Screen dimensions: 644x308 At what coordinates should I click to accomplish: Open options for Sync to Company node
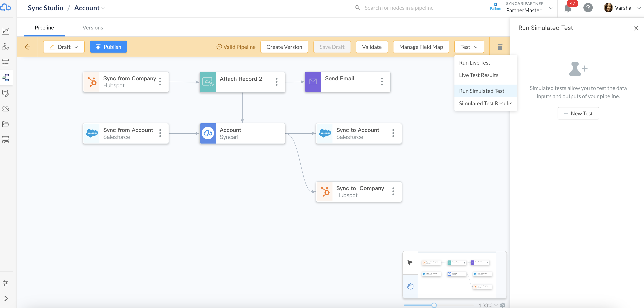(x=393, y=191)
